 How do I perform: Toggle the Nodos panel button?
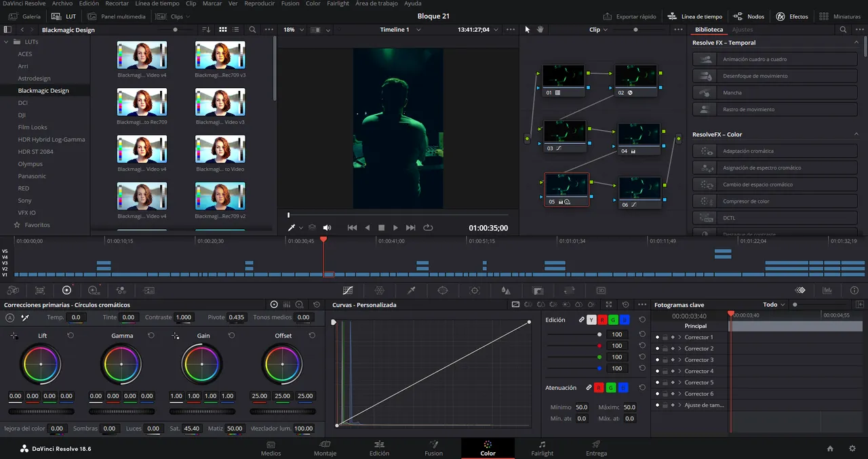click(749, 16)
